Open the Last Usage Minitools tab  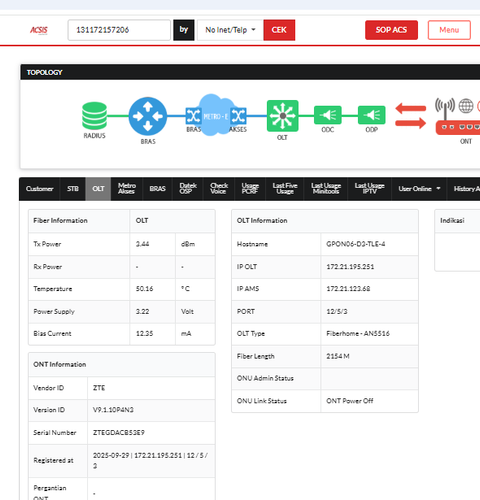(x=326, y=189)
